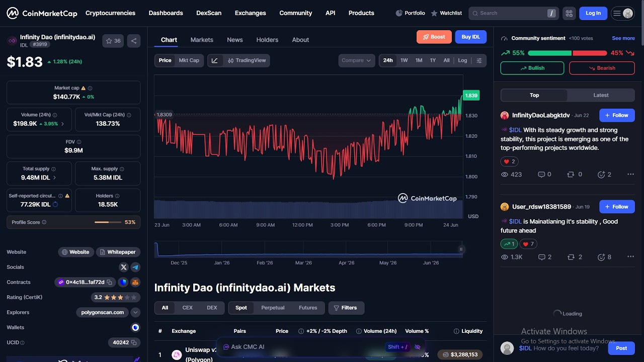Switch to Holders tab
644x362 pixels.
pos(267,40)
